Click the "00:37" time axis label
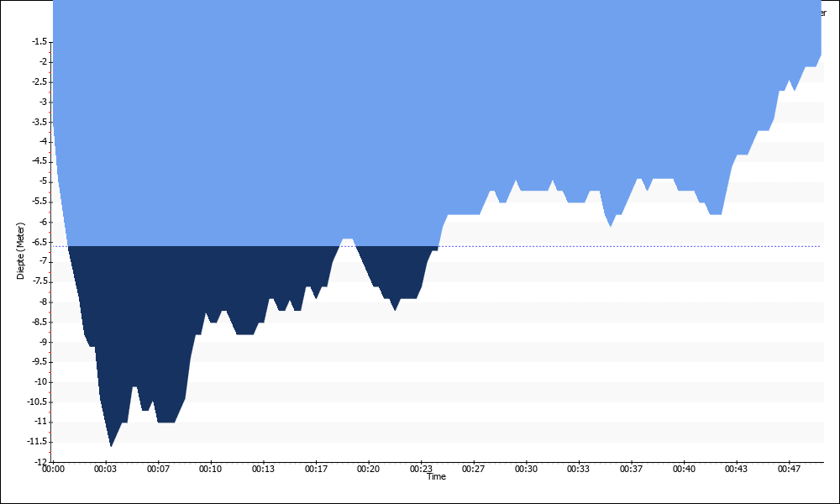840x504 pixels. click(631, 470)
